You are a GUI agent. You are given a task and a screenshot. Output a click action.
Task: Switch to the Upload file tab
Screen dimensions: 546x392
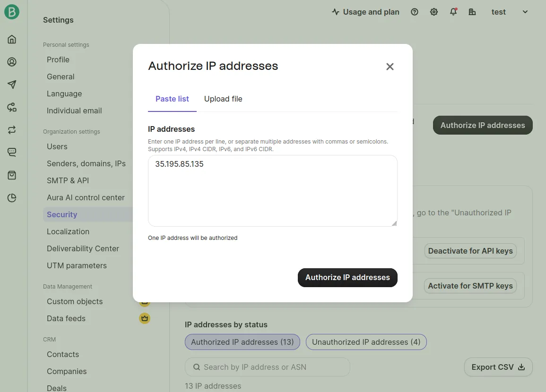pyautogui.click(x=223, y=99)
